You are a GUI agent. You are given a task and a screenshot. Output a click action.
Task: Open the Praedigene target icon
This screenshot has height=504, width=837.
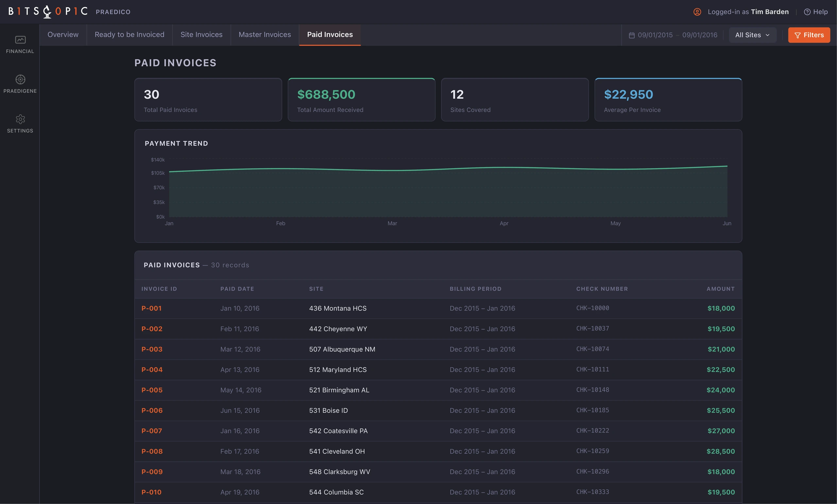pyautogui.click(x=20, y=79)
